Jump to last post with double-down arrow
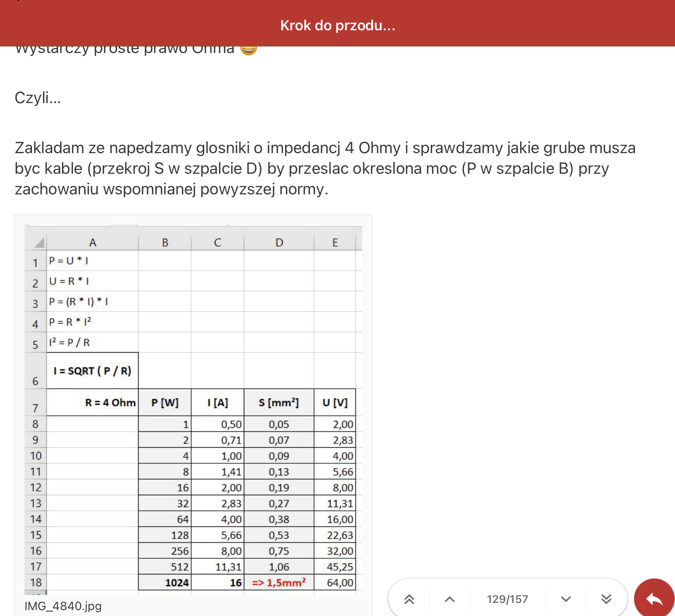This screenshot has height=616, width=675. pyautogui.click(x=606, y=599)
